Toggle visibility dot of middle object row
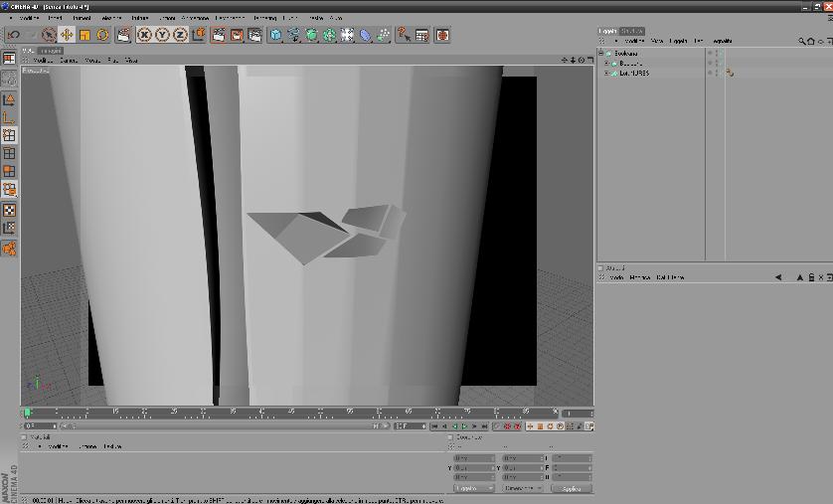This screenshot has height=504, width=833. click(710, 63)
